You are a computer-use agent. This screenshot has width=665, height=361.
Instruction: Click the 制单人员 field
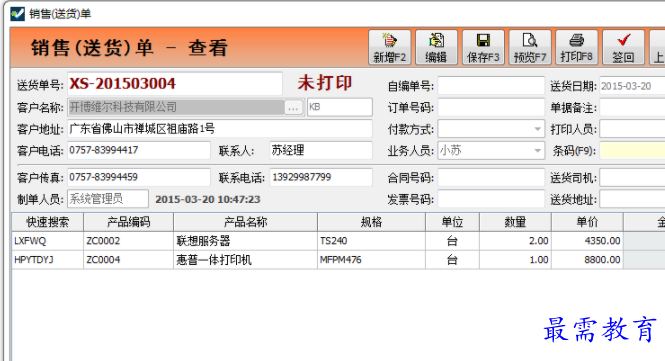pos(108,199)
